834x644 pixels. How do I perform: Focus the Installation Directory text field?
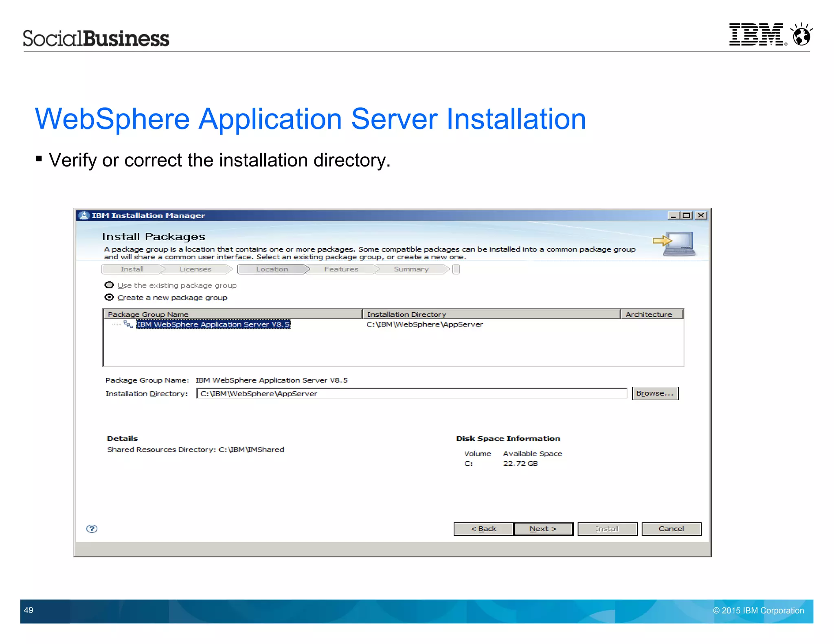click(412, 393)
